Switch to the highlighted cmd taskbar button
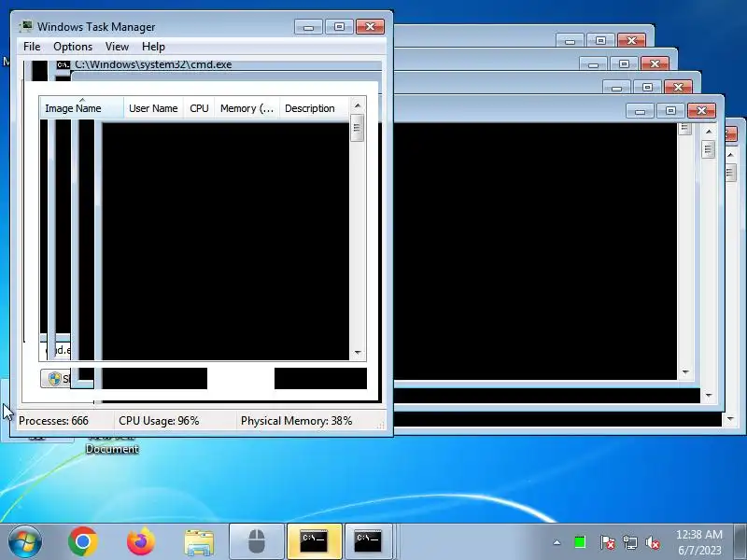 pos(314,541)
